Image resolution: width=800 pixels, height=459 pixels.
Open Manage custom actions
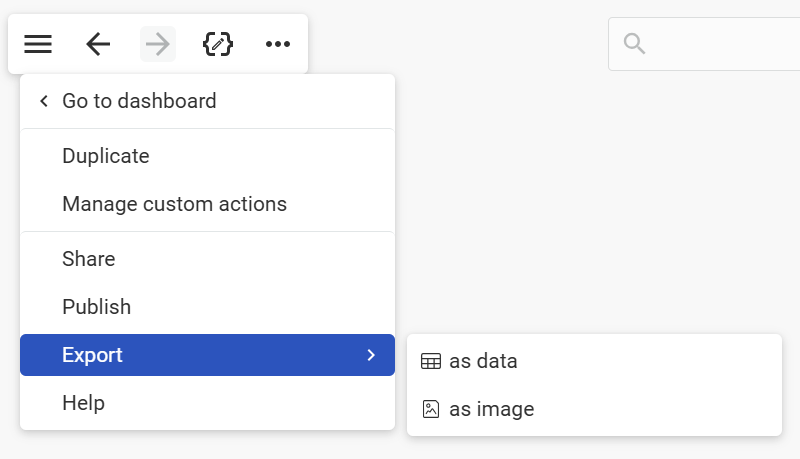(174, 204)
